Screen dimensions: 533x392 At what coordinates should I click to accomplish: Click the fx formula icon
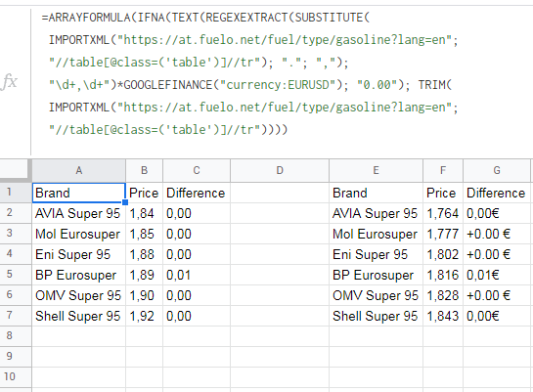(9, 82)
